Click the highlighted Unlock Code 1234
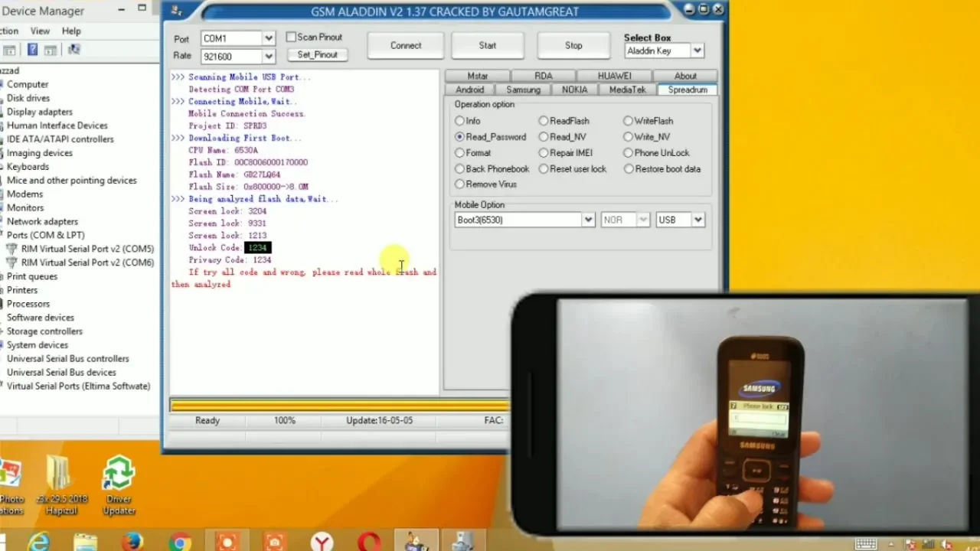Viewport: 980px width, 551px height. click(257, 248)
